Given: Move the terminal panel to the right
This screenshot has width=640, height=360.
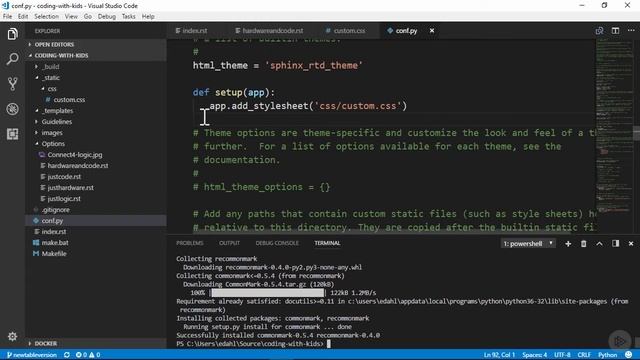Looking at the screenshot, I should pyautogui.click(x=616, y=244).
